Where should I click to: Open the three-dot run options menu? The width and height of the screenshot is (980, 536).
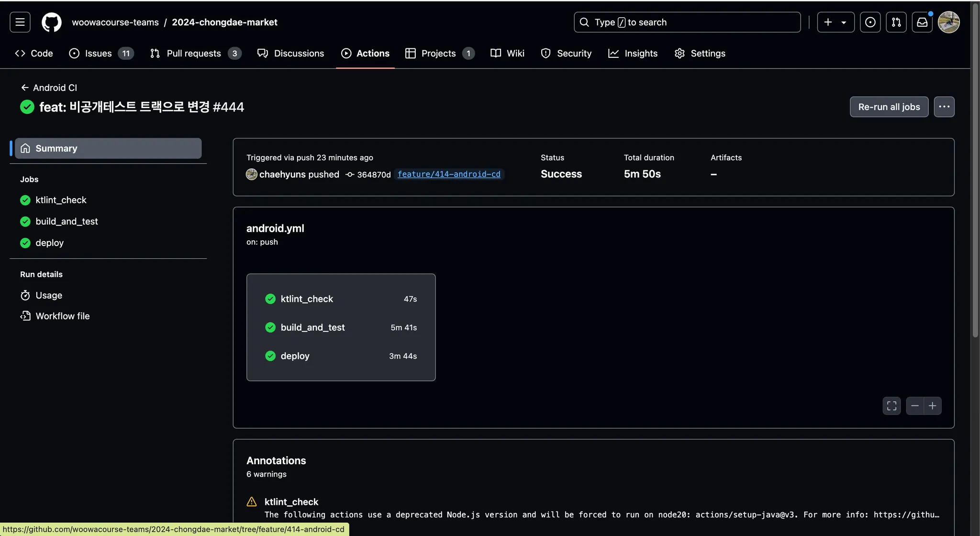(x=944, y=107)
